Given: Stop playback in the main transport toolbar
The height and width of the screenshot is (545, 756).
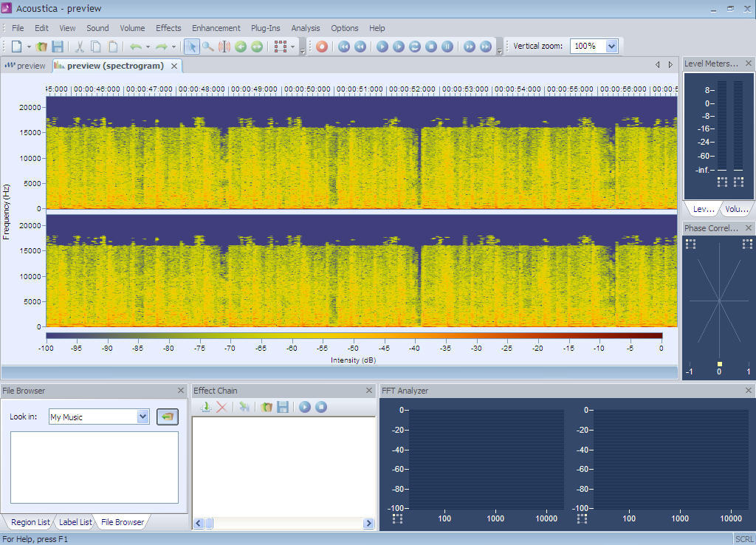Looking at the screenshot, I should tap(431, 47).
